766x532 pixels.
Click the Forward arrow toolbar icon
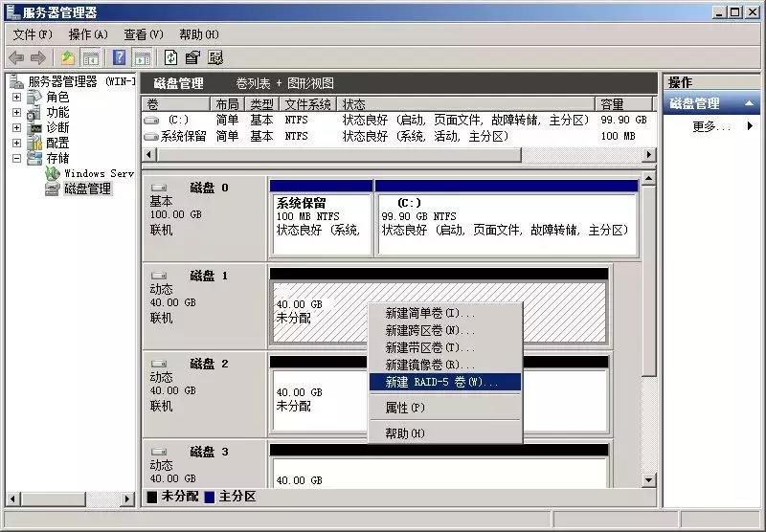pos(38,58)
